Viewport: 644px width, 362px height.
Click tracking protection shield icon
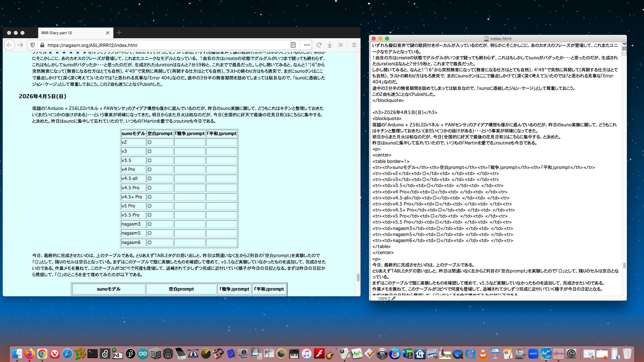coord(33,45)
